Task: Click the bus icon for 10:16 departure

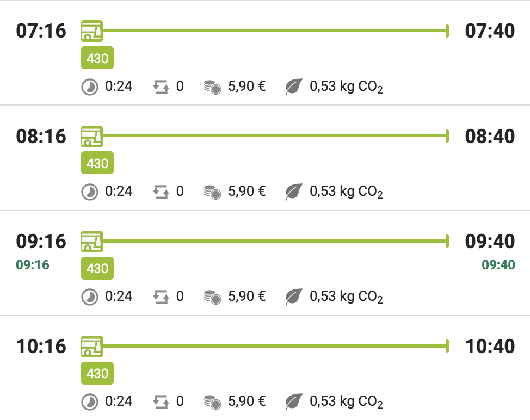Action: [92, 347]
